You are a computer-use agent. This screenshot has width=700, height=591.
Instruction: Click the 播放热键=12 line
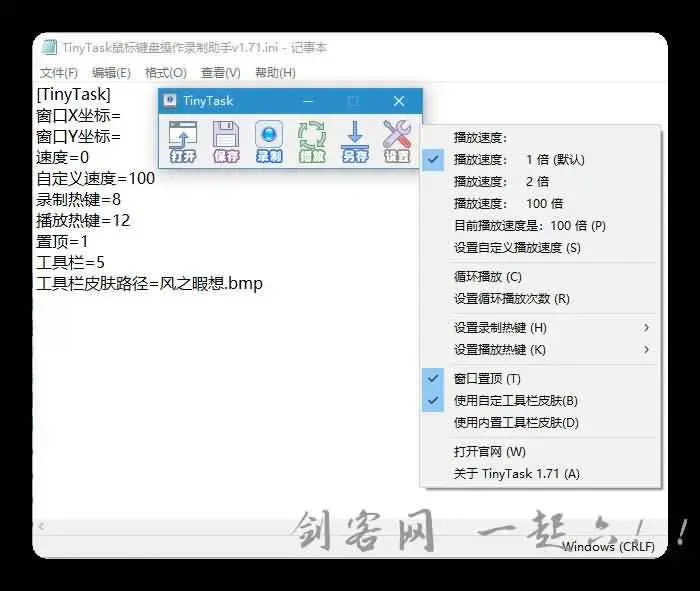[83, 221]
